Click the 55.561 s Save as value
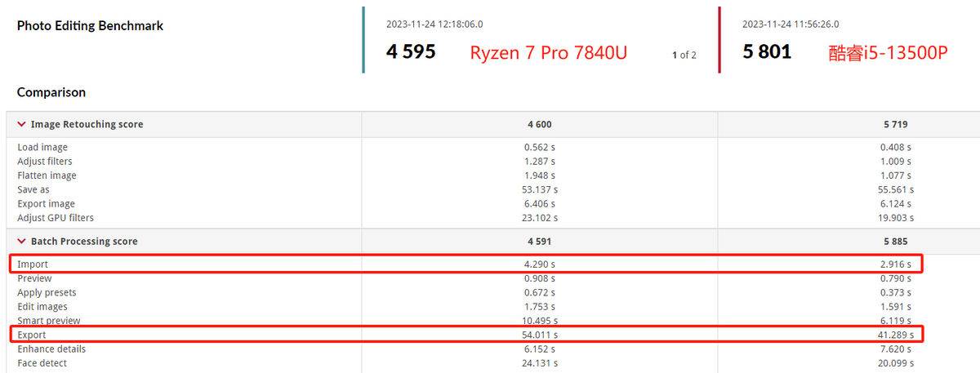The height and width of the screenshot is (373, 980). point(896,189)
